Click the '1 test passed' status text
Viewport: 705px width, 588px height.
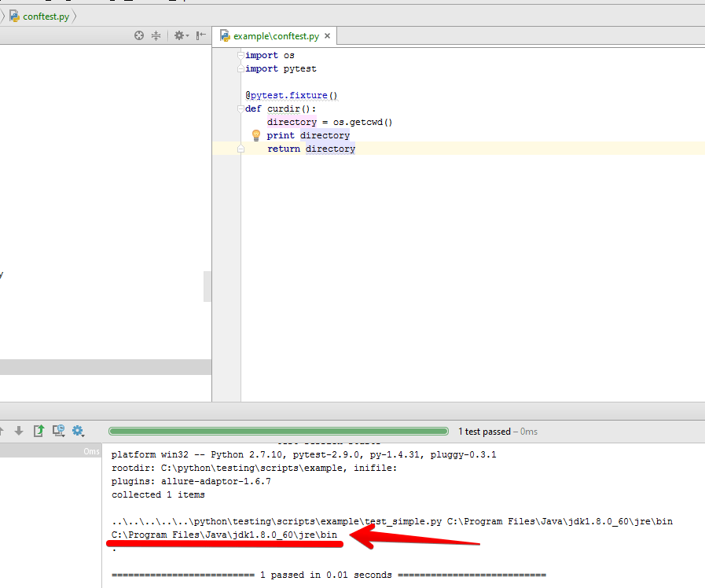(484, 432)
